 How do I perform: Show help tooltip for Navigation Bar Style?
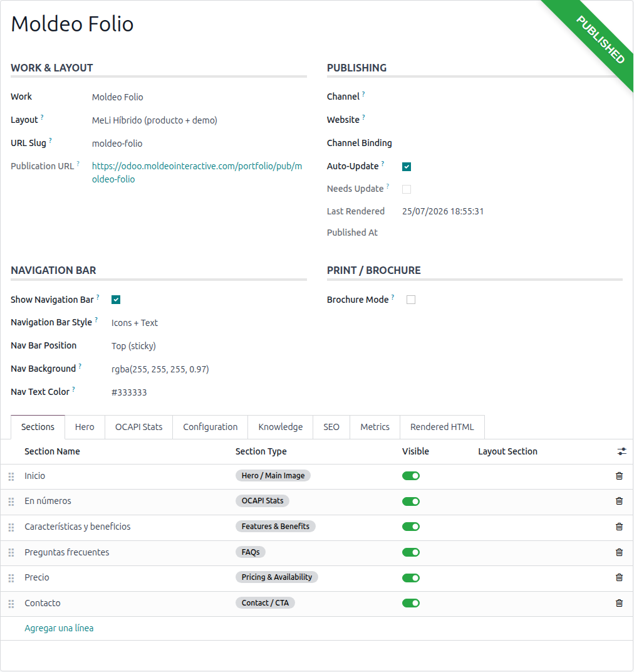(96, 320)
